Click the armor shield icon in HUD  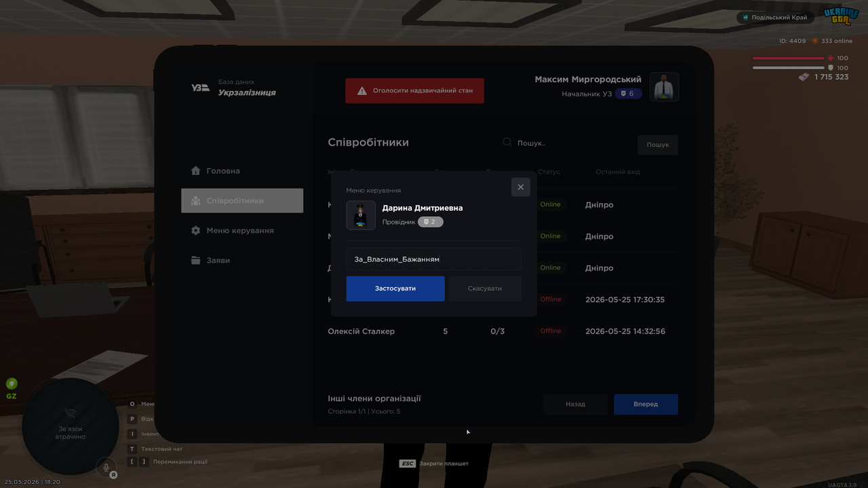(x=831, y=68)
